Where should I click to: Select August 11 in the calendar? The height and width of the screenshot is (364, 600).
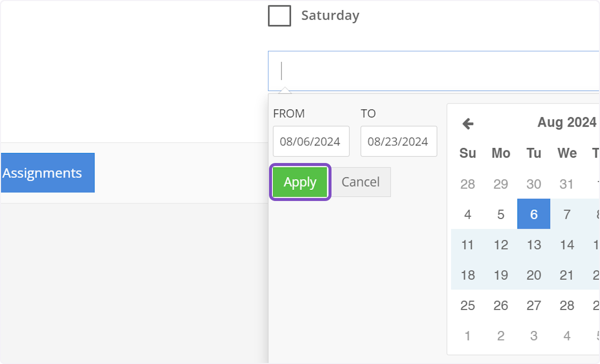[467, 244]
